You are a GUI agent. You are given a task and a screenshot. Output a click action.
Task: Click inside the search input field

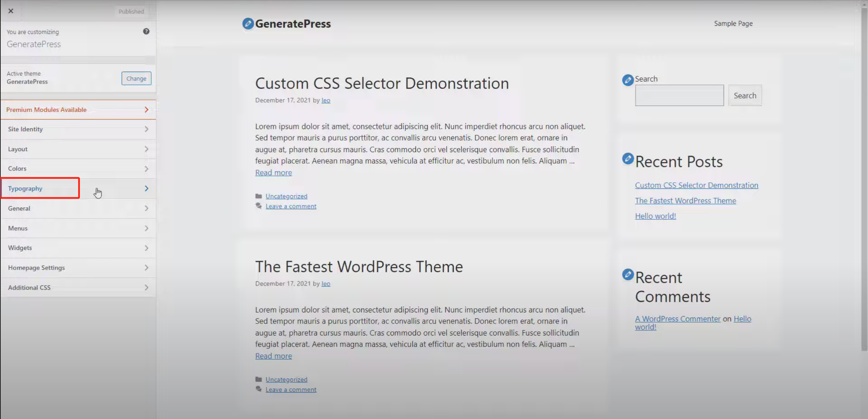point(679,95)
